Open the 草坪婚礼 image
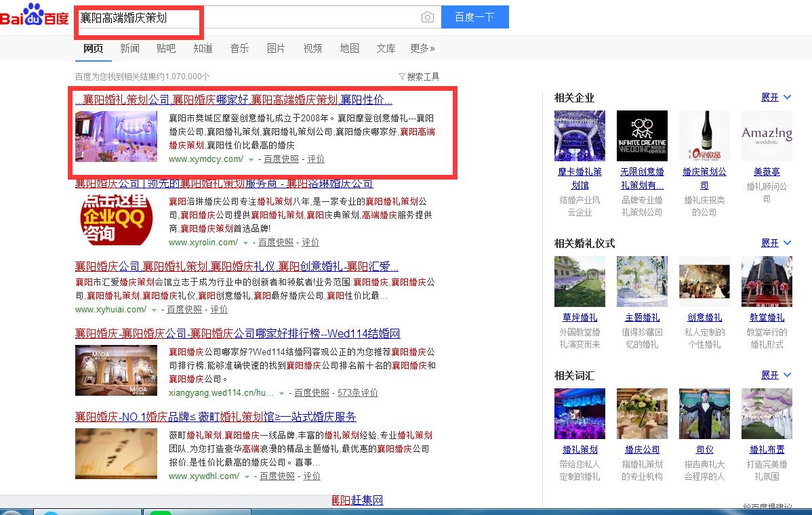Viewport: 812px width, 515px height. (x=580, y=282)
